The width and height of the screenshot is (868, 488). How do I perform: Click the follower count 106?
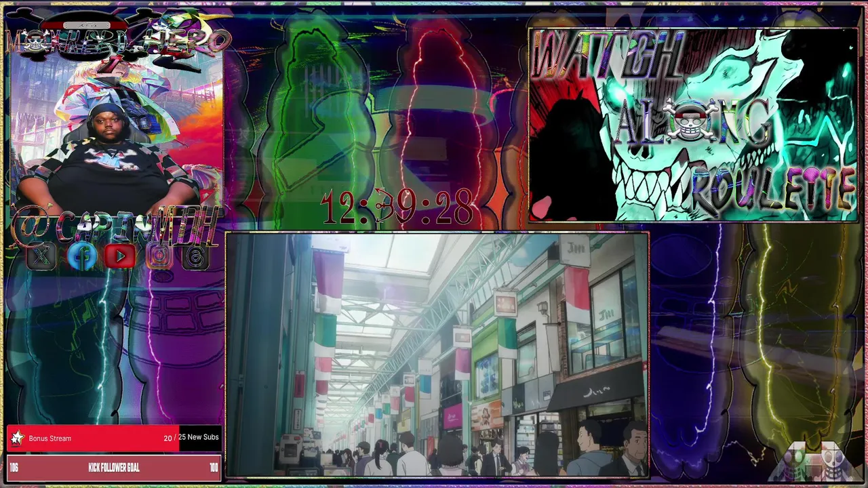pyautogui.click(x=14, y=468)
